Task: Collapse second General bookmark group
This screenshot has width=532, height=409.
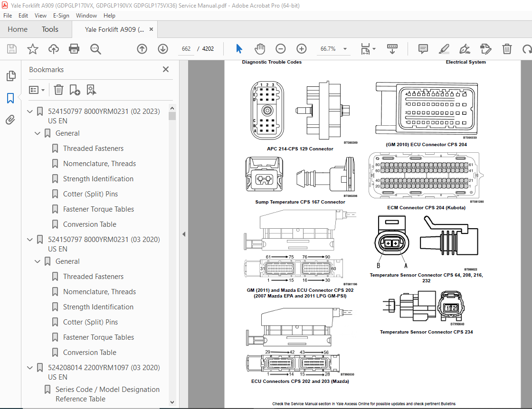Action: (x=38, y=261)
